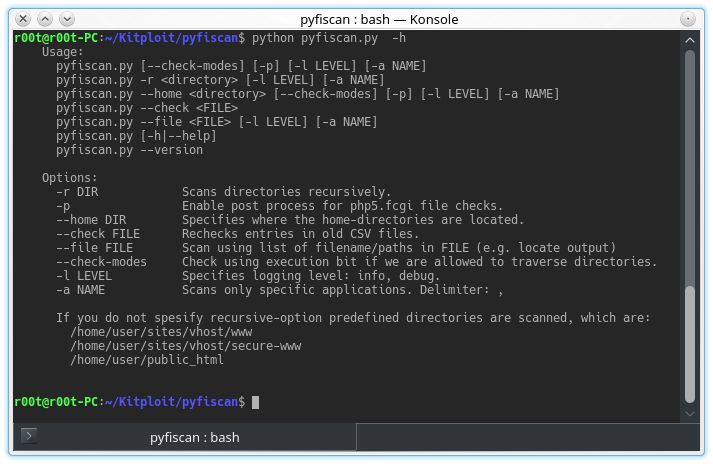Viewport: 713px width, 464px height.
Task: Click the '-l LEVEL' option in Options list
Action: [x=84, y=276]
